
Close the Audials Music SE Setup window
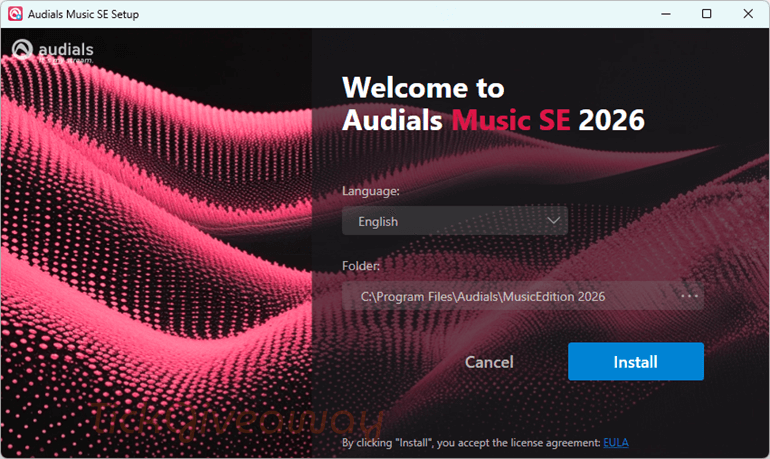tap(748, 14)
